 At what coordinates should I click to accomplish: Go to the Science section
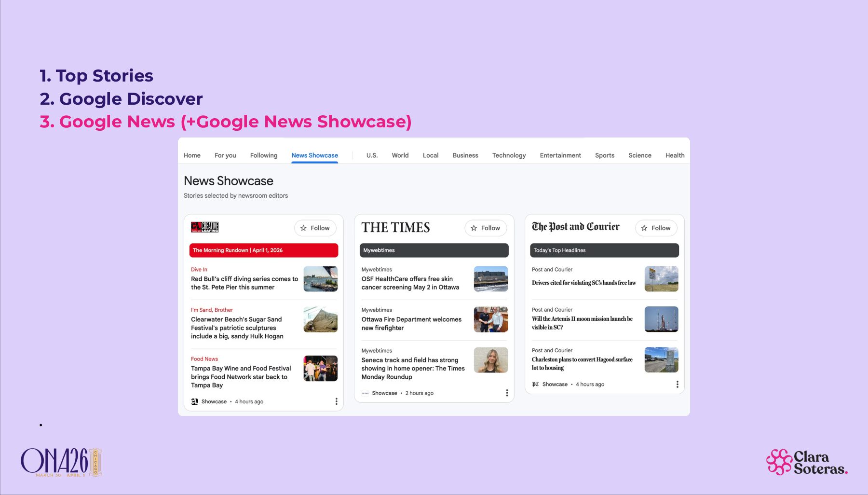click(640, 155)
